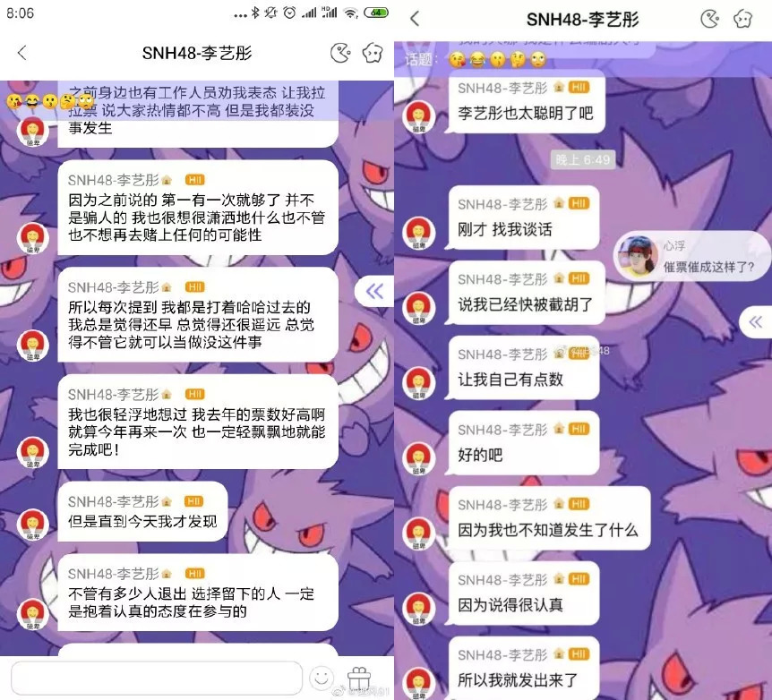The height and width of the screenshot is (700, 772).
Task: Tap the 让我自己有点数 message bubble
Action: (523, 368)
